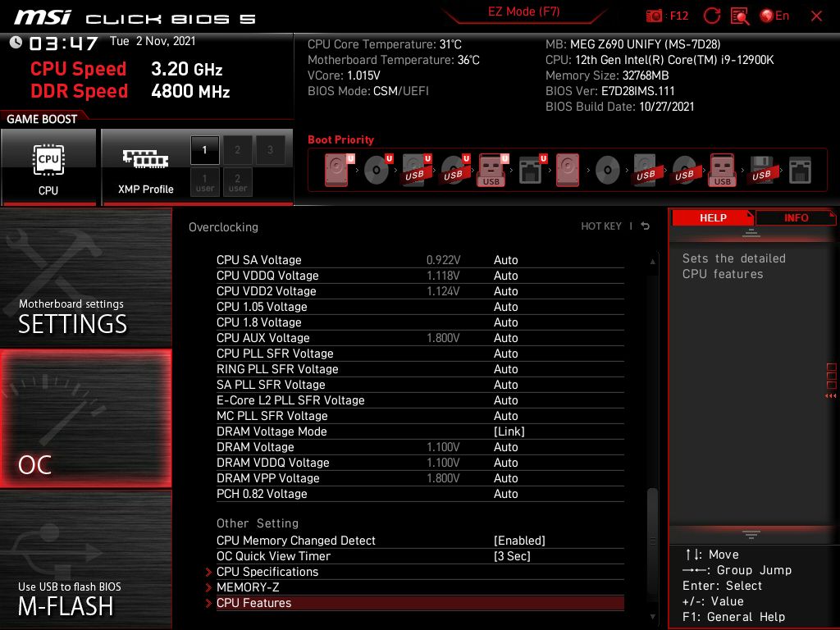The width and height of the screenshot is (840, 630).
Task: Select the MC PLL SFR Voltage row
Action: click(420, 416)
